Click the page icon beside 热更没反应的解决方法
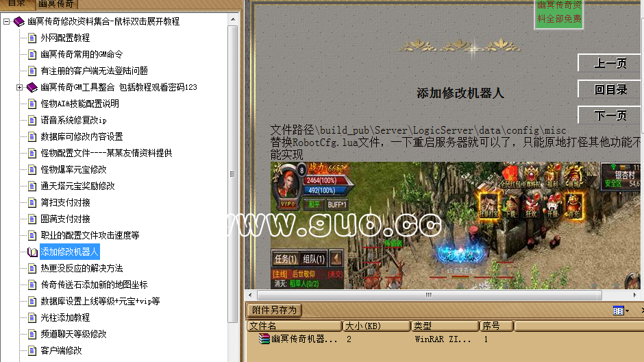644x362 pixels. [x=32, y=268]
